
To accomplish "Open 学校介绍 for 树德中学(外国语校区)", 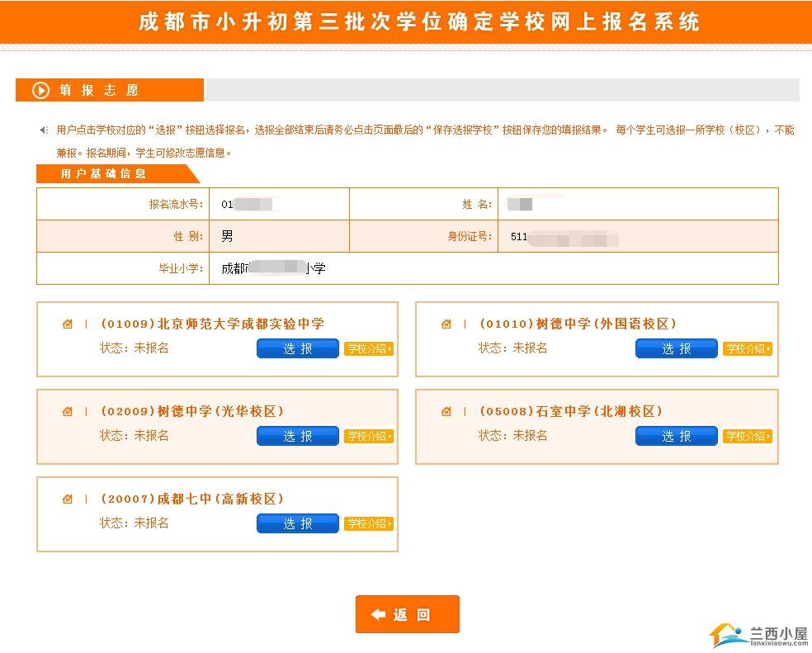I will pos(747,348).
